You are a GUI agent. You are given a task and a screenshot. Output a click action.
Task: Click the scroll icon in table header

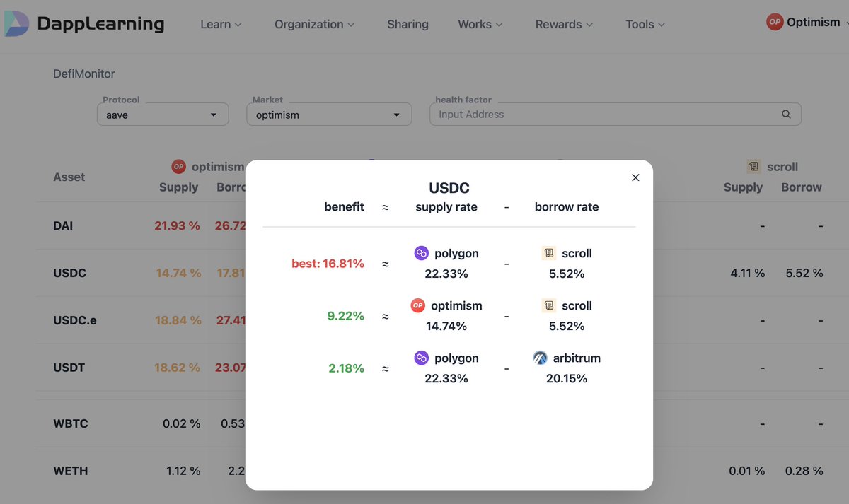click(754, 167)
